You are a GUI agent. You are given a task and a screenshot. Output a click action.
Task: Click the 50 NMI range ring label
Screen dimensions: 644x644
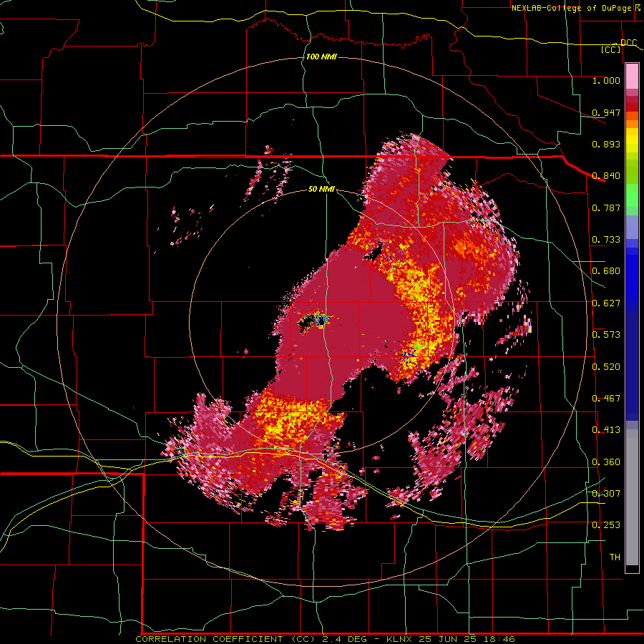(x=321, y=189)
